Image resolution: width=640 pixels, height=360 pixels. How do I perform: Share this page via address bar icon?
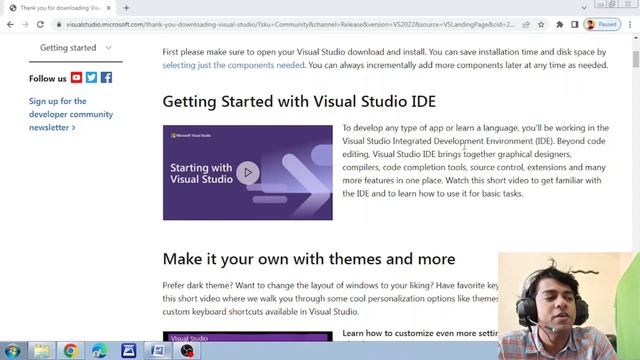526,24
